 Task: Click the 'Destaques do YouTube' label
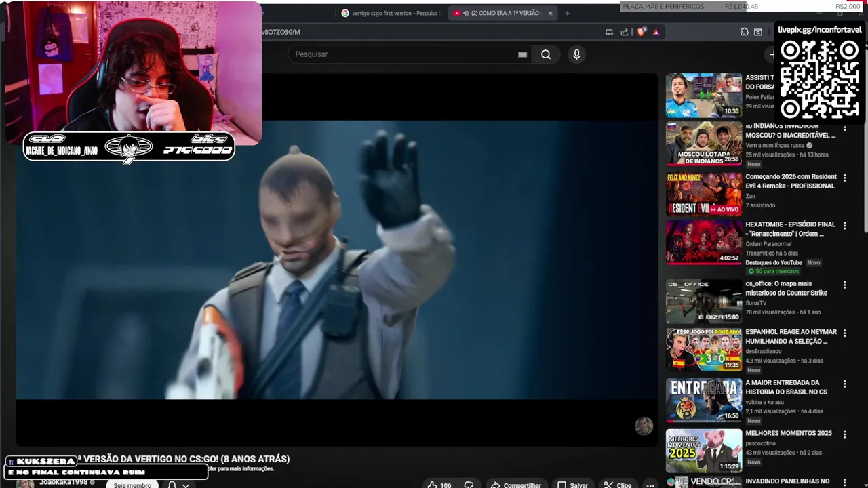(774, 262)
